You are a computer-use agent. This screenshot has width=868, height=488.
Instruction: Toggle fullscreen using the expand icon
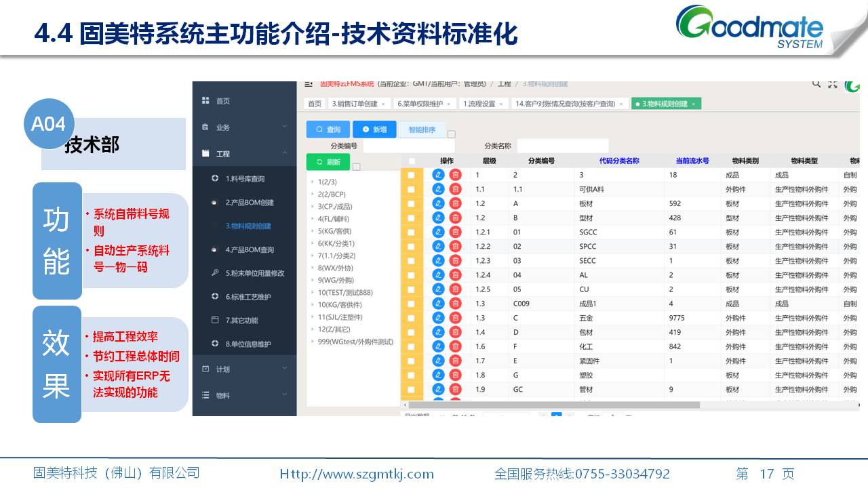click(x=833, y=84)
